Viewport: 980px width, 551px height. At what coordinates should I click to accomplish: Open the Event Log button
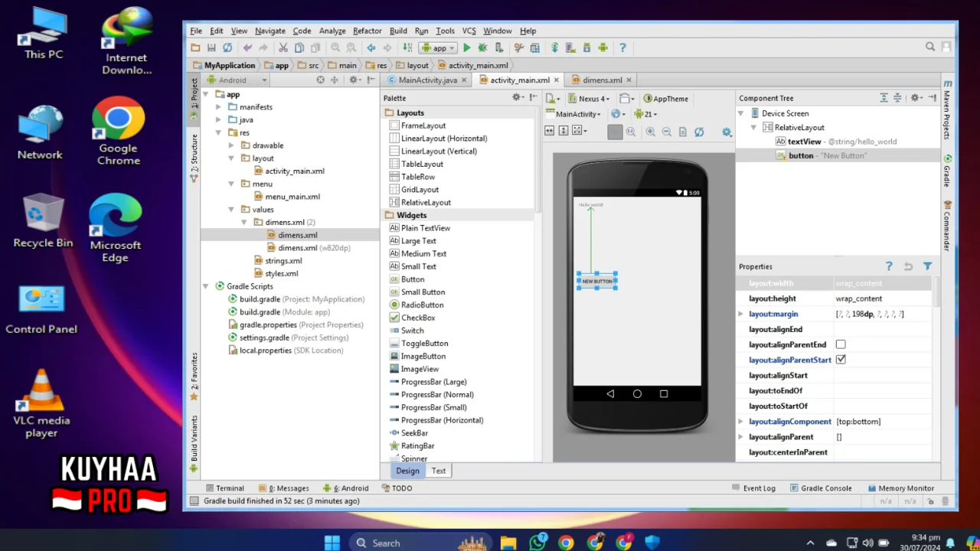pyautogui.click(x=753, y=488)
